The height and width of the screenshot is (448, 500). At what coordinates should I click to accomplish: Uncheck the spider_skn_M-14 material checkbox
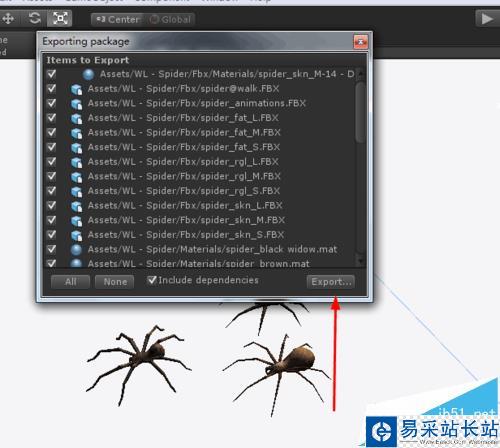[52, 74]
